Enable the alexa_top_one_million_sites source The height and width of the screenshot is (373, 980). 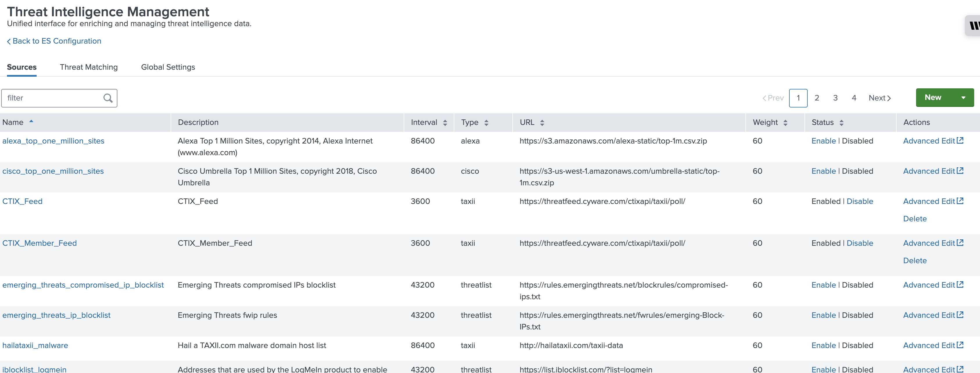point(823,141)
